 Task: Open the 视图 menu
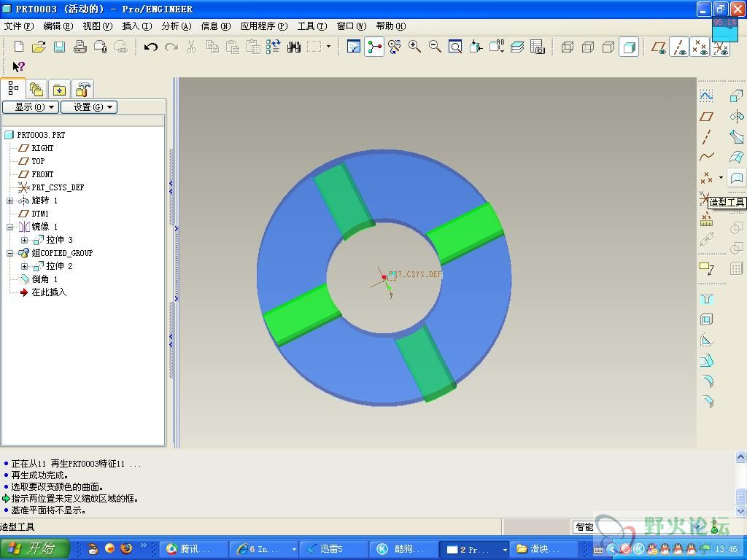point(98,26)
